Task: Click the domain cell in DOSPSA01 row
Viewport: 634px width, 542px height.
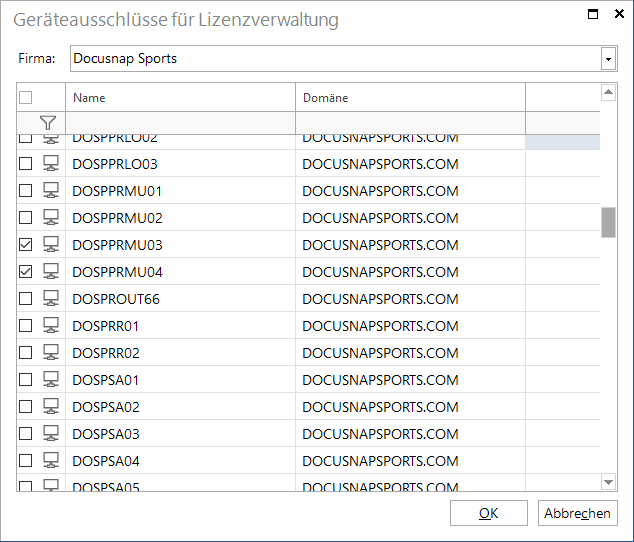Action: click(x=410, y=379)
